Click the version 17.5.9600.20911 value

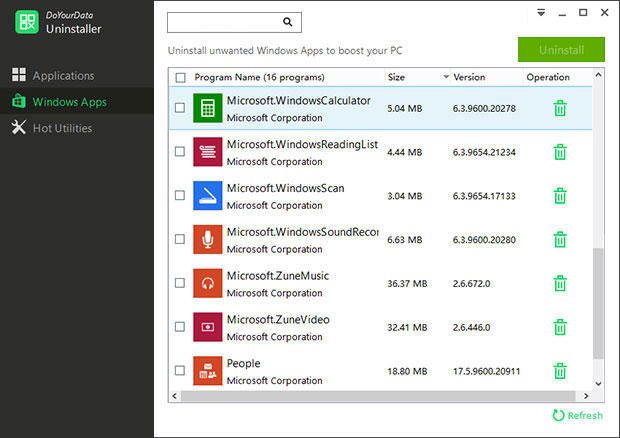click(x=486, y=371)
